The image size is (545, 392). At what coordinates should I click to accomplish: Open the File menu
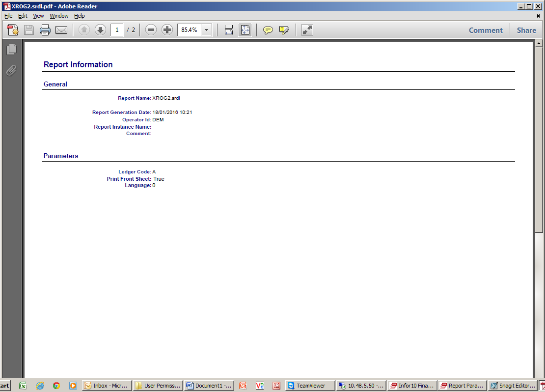(8, 16)
